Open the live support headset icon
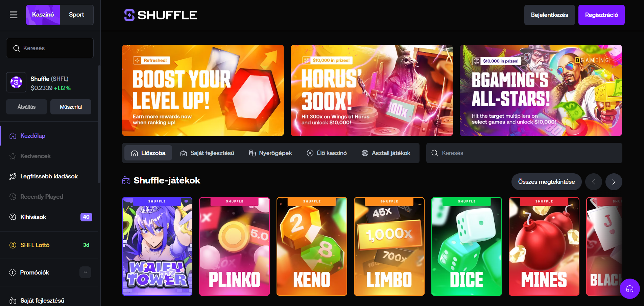This screenshot has height=306, width=644. 629,289
